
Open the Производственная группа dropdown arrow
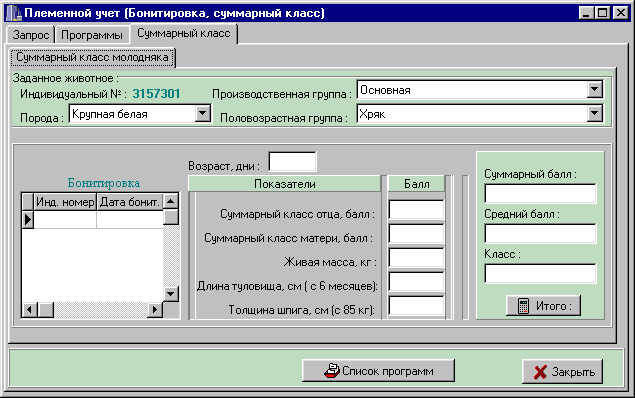[595, 89]
